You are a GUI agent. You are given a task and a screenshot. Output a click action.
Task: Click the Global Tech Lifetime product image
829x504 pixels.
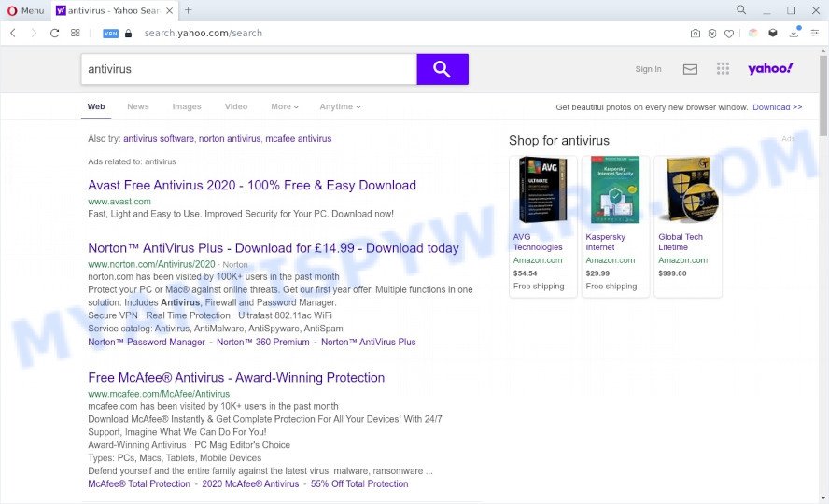pos(688,189)
